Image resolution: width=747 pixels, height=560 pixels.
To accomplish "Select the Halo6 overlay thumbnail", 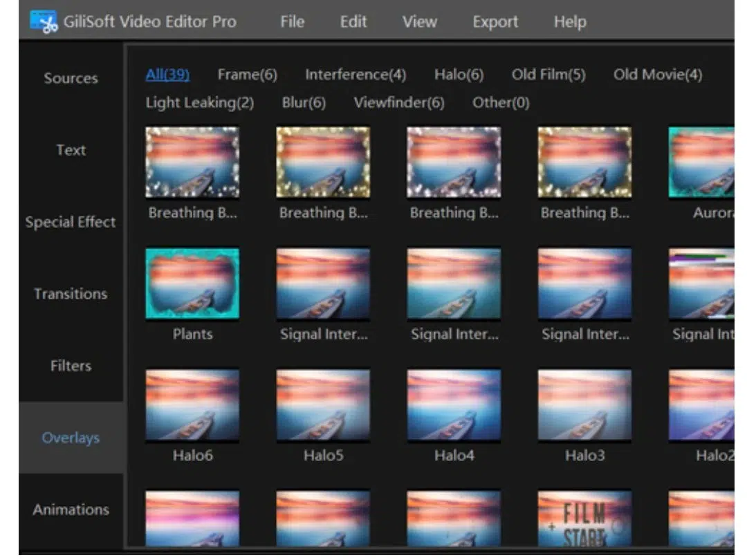I will (192, 404).
